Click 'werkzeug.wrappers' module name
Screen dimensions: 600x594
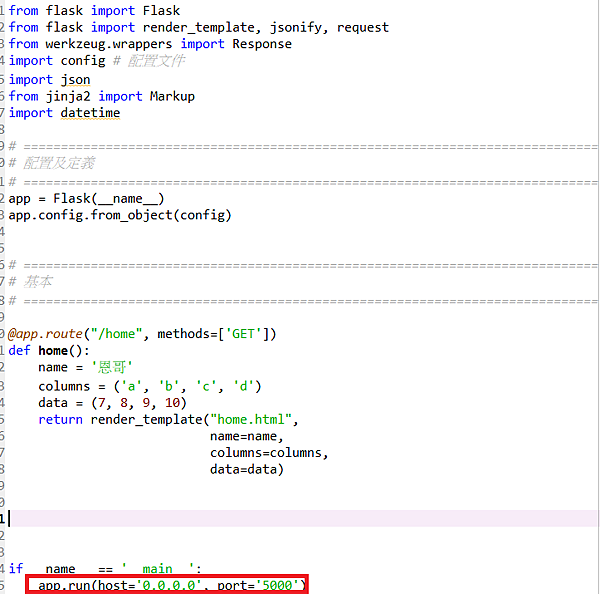[x=109, y=44]
